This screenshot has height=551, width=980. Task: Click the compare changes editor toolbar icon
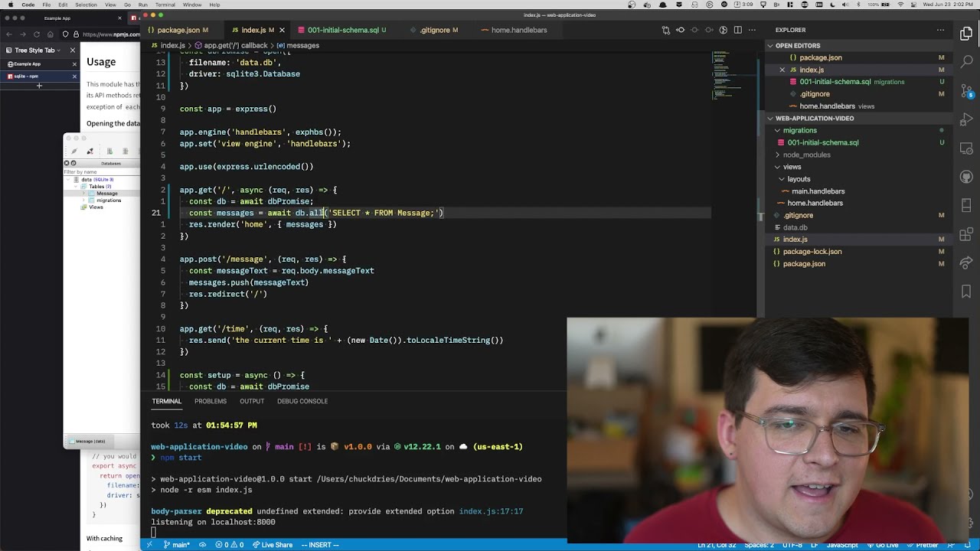665,30
